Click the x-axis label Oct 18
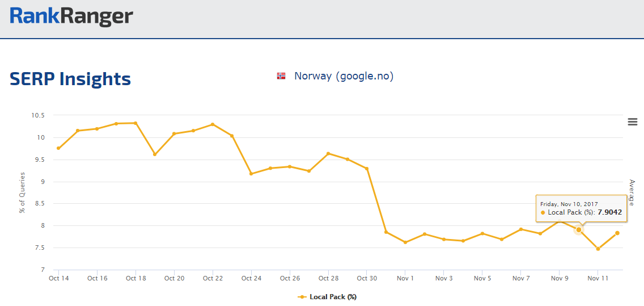This screenshot has width=644, height=306. coord(136,278)
